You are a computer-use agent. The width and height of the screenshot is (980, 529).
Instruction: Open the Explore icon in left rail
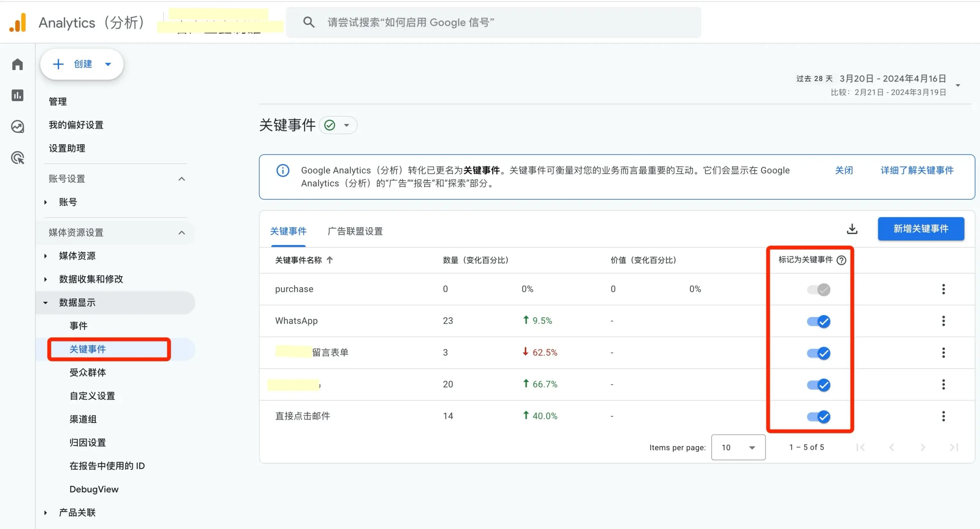18,127
